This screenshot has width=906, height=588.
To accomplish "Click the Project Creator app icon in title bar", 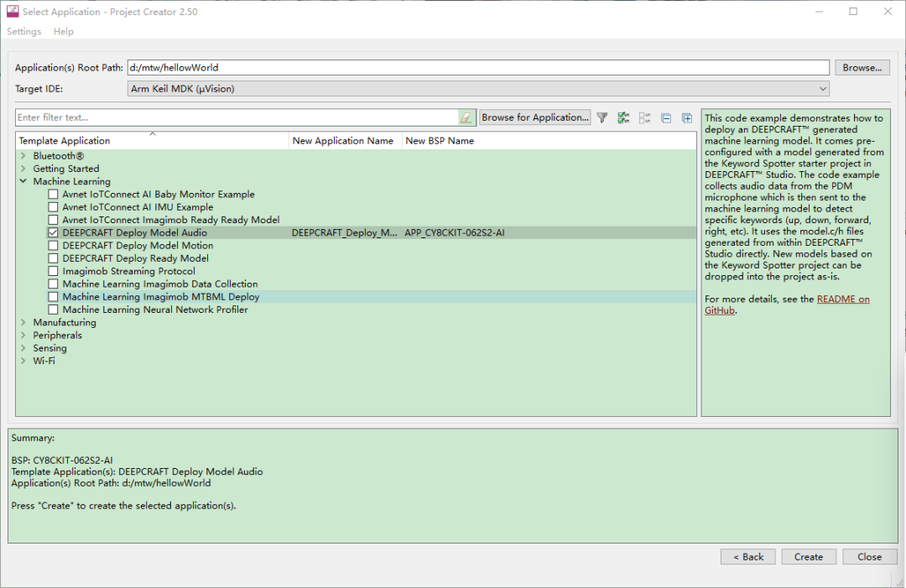I will 13,12.
